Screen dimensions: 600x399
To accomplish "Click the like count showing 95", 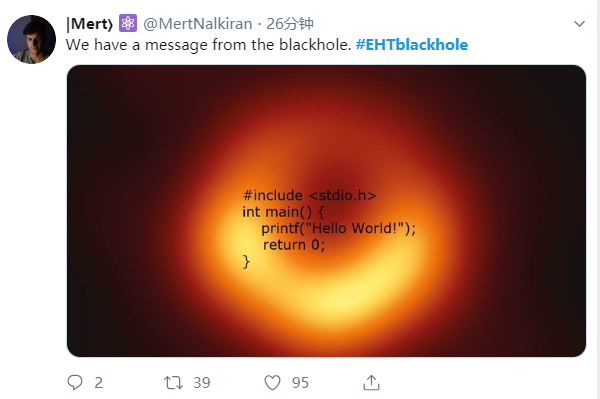I will [x=300, y=383].
